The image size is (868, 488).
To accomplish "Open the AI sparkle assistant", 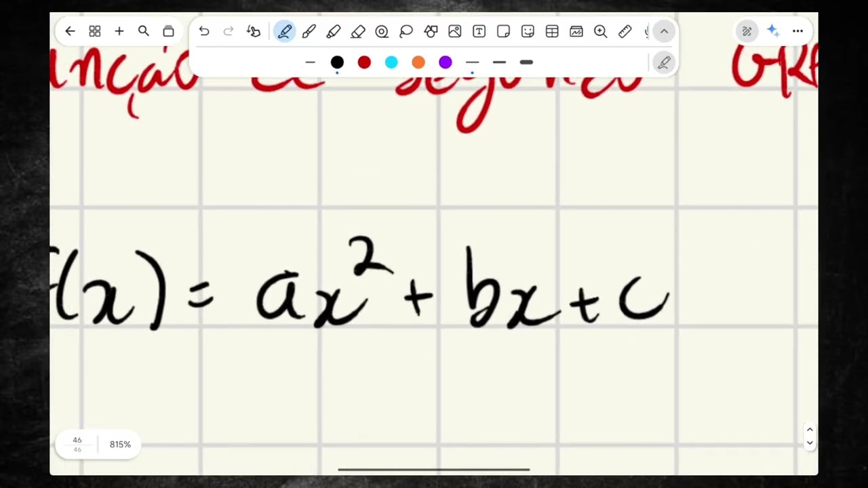I will (x=772, y=31).
